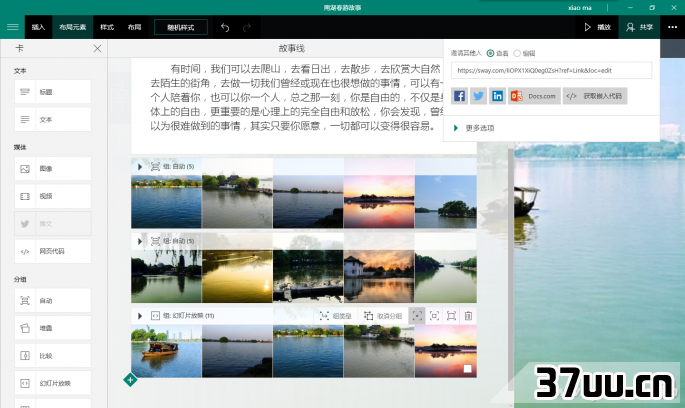Click the xiao ma account name
The height and width of the screenshot is (408, 685).
[x=580, y=8]
